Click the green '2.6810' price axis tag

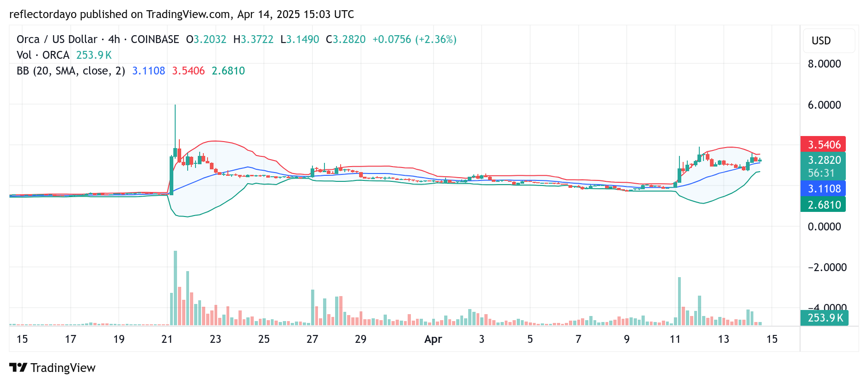coord(823,204)
